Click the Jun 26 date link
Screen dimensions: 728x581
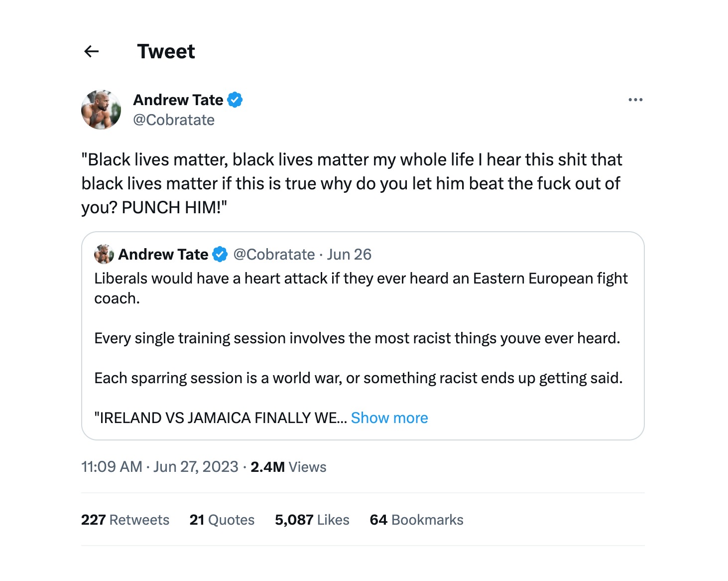click(x=349, y=254)
